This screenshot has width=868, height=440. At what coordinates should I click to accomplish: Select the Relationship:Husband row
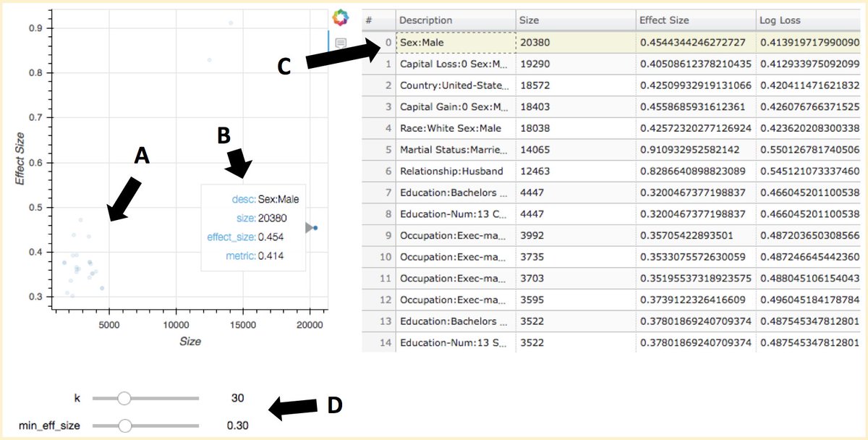tap(611, 172)
